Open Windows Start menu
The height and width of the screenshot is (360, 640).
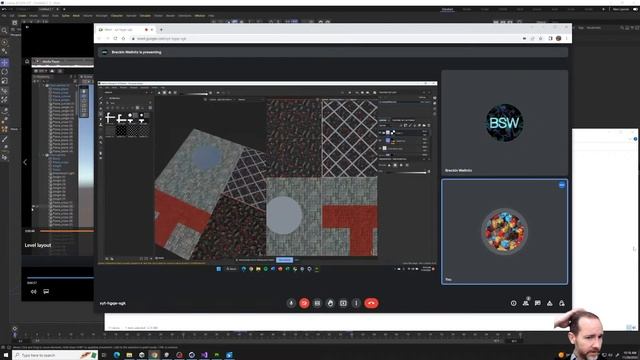point(6,355)
